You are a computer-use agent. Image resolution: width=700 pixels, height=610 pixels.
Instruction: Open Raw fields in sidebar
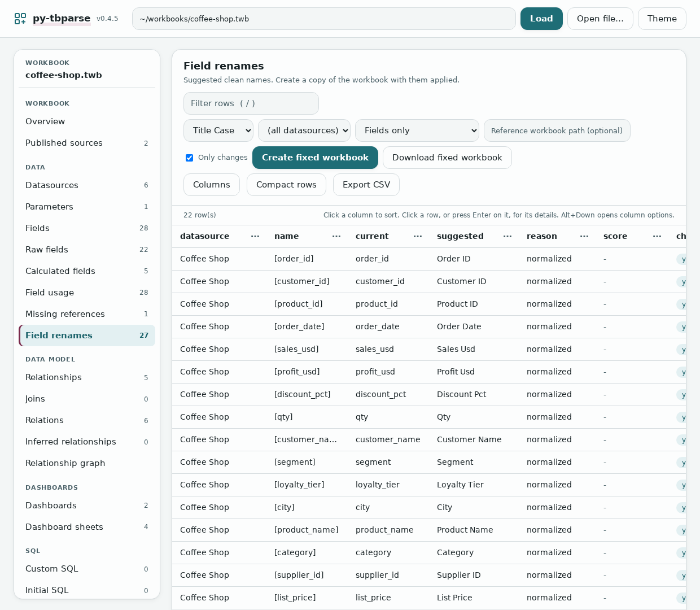[x=87, y=250]
